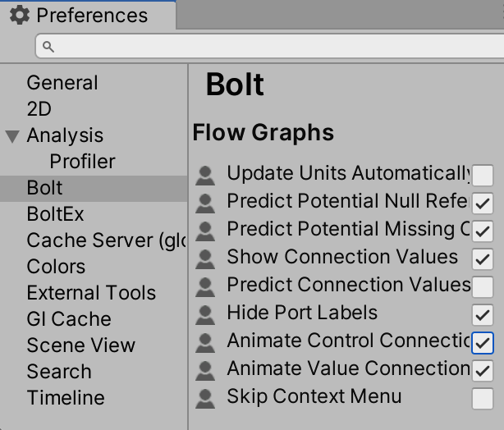Click user icon beside Show Connection Values
Image resolution: width=504 pixels, height=430 pixels.
pos(206,258)
